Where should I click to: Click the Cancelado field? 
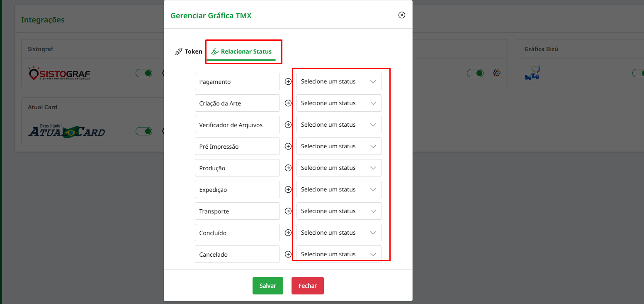point(237,254)
